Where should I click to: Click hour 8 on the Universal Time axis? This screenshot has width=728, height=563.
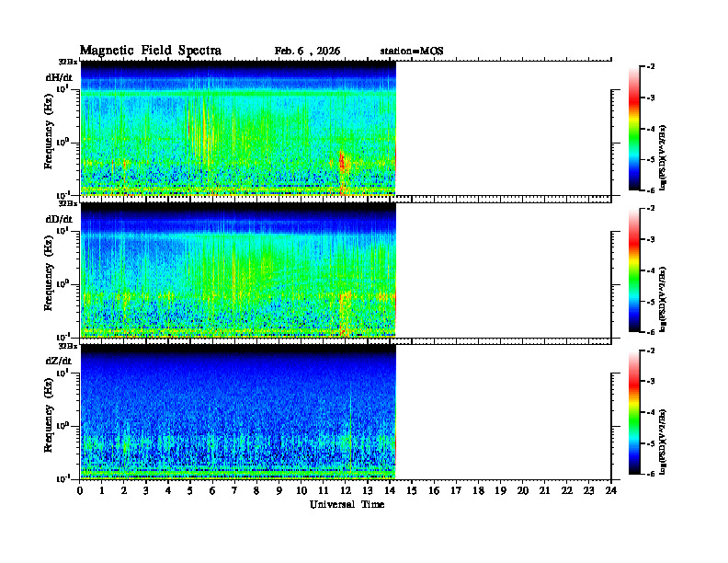click(256, 491)
